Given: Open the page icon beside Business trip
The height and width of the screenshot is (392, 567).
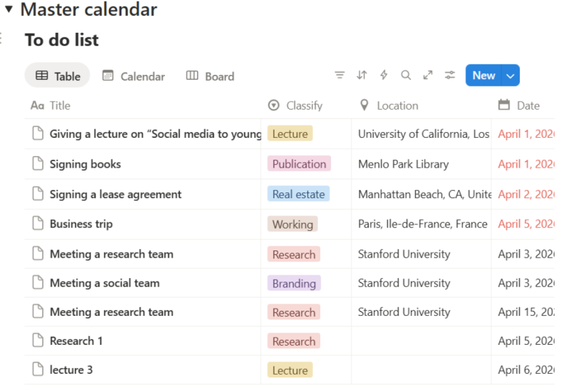Looking at the screenshot, I should (38, 223).
